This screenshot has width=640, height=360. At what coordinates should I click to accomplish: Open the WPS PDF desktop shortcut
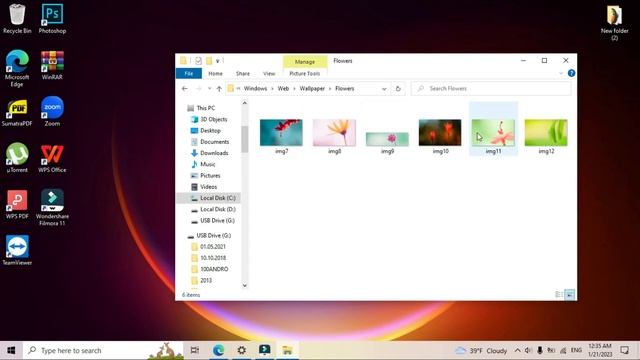[x=17, y=205]
